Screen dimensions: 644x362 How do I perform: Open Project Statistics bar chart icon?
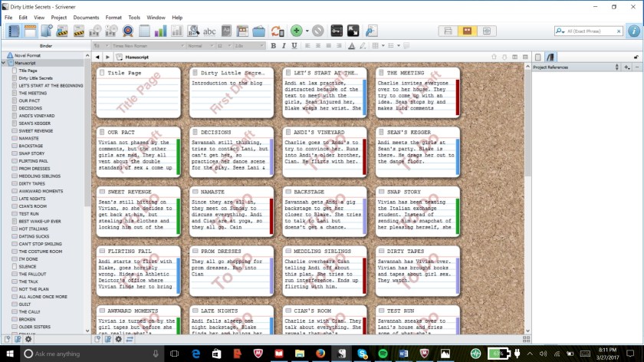pos(161,31)
